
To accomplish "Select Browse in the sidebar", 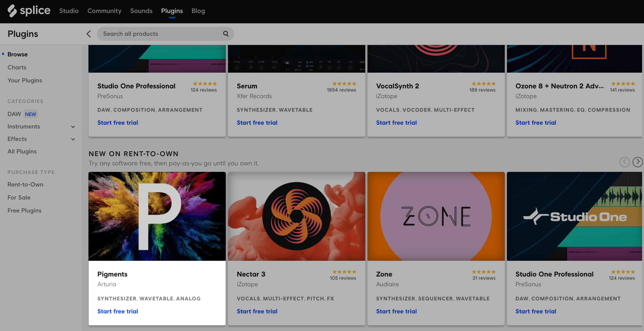I will [x=18, y=54].
